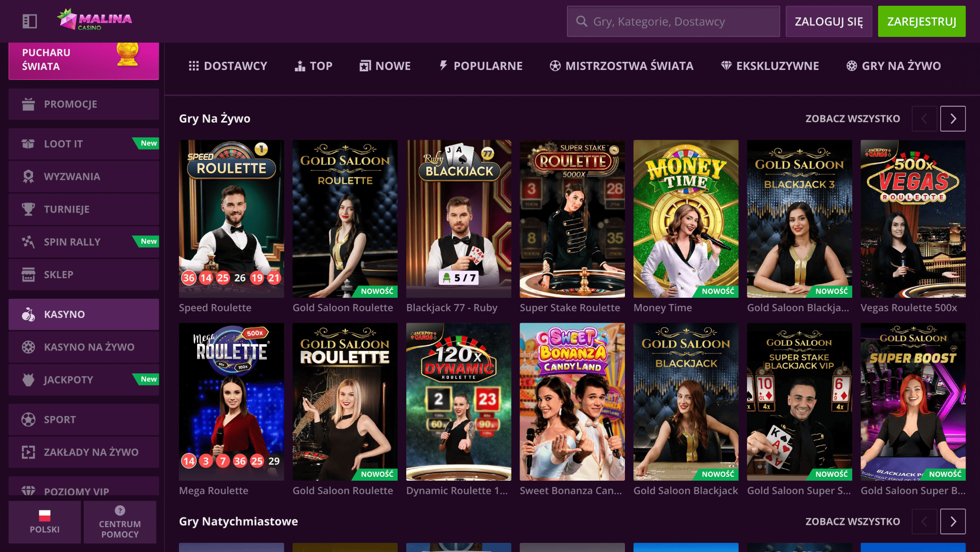Switch to the Nowe tab

(x=385, y=66)
